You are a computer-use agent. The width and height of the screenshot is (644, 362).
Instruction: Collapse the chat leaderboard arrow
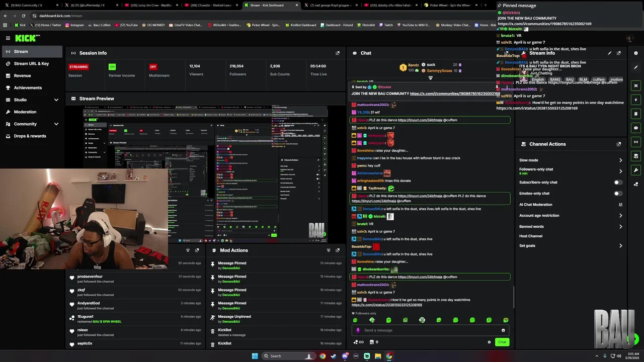tap(430, 78)
